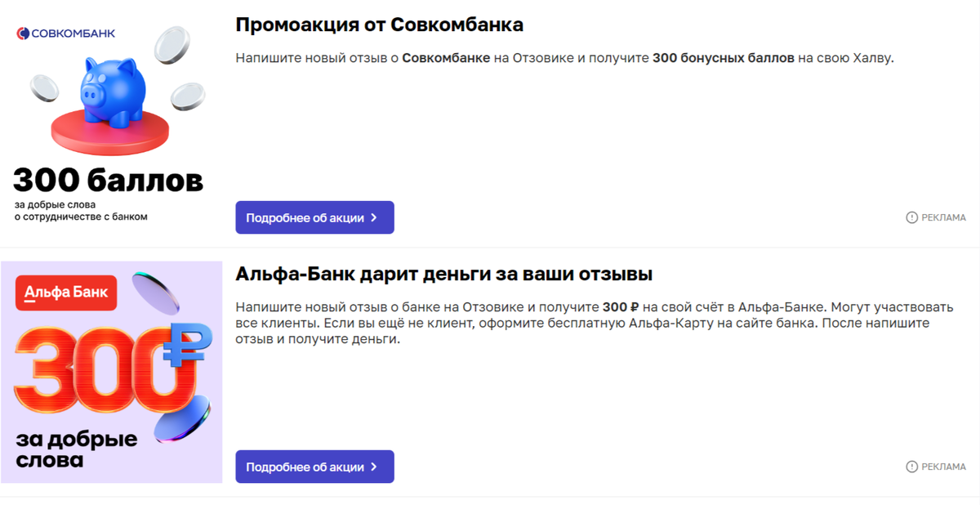Click Подробнее об акции for Sovcombank promo
This screenshot has height=505, width=980.
tap(314, 217)
